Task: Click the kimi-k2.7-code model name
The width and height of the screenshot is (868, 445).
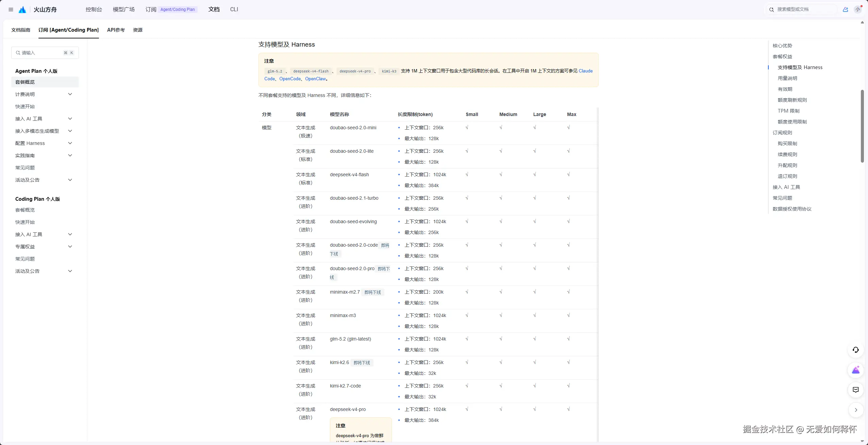Action: click(x=345, y=386)
